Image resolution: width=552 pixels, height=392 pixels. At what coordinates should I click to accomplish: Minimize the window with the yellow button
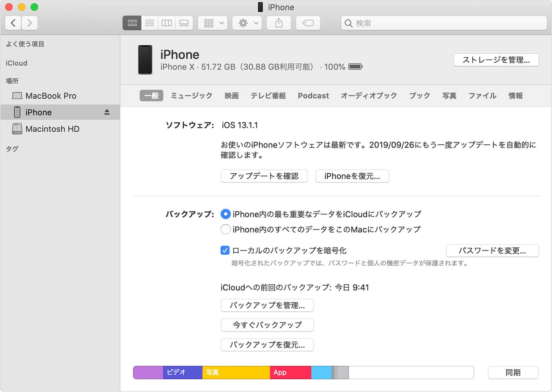[22, 7]
